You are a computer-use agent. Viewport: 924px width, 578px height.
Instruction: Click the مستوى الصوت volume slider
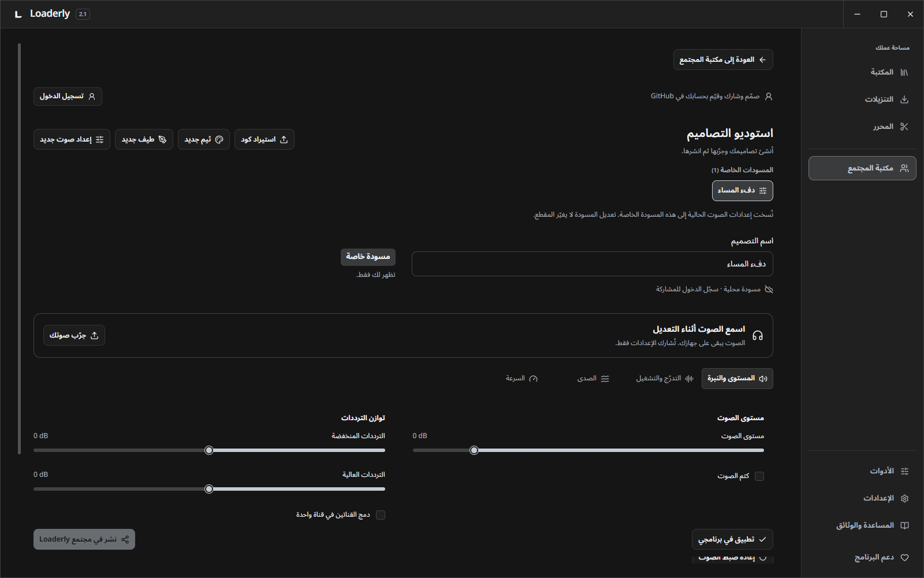pyautogui.click(x=588, y=450)
